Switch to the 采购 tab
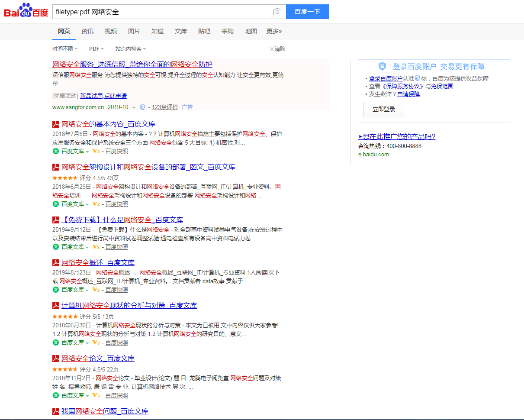The width and height of the screenshot is (524, 420). tap(228, 31)
